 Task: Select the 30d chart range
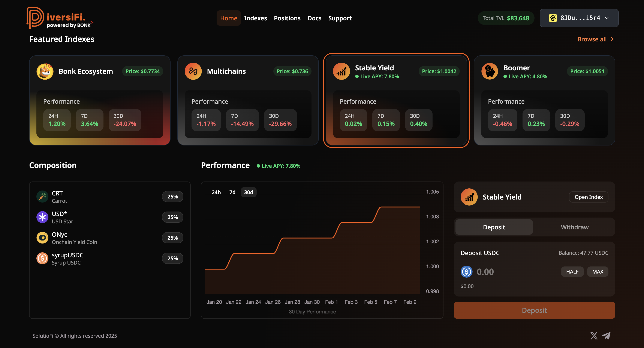pyautogui.click(x=249, y=192)
